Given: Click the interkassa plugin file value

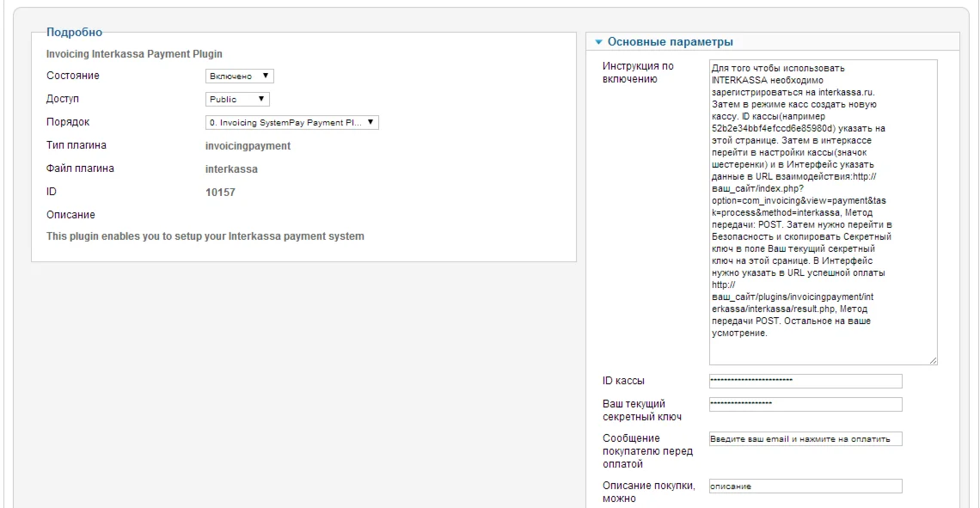Looking at the screenshot, I should point(231,169).
